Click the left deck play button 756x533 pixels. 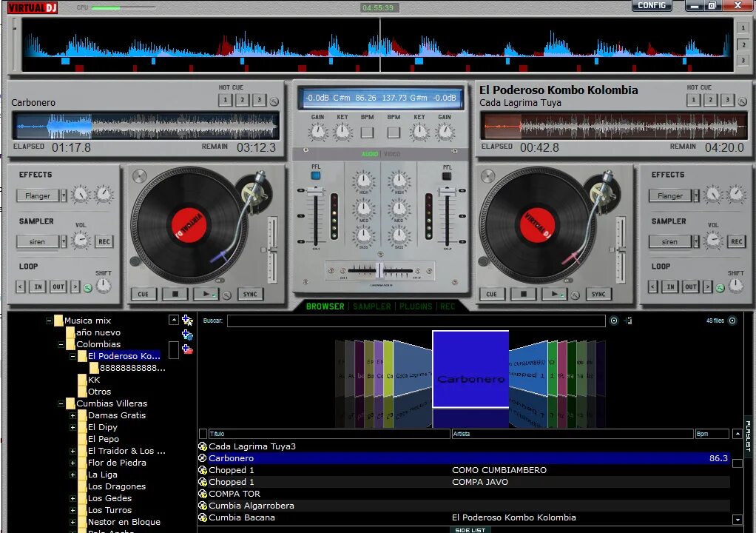206,294
